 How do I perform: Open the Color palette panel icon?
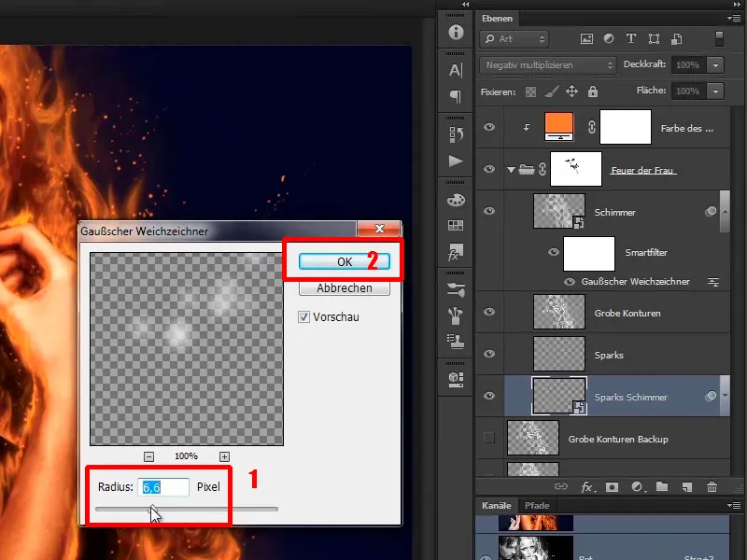point(456,200)
